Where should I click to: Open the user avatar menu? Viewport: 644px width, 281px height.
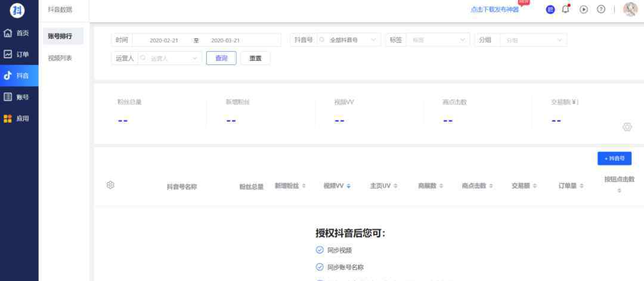(630, 9)
